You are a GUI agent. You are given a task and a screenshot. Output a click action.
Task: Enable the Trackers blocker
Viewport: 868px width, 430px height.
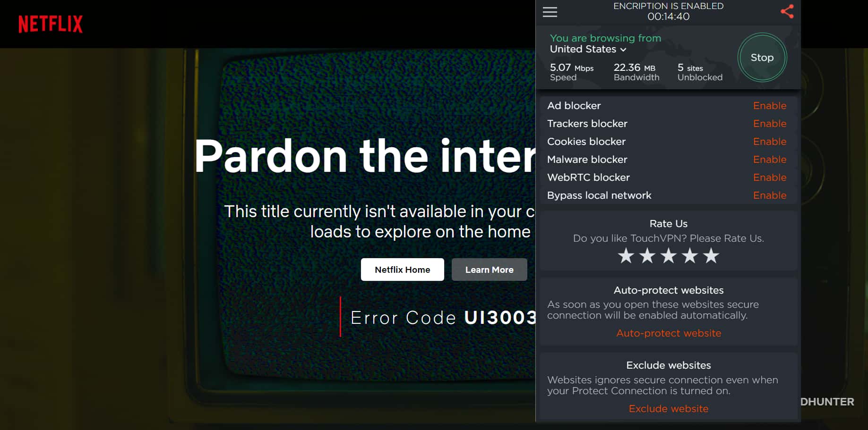click(x=770, y=124)
